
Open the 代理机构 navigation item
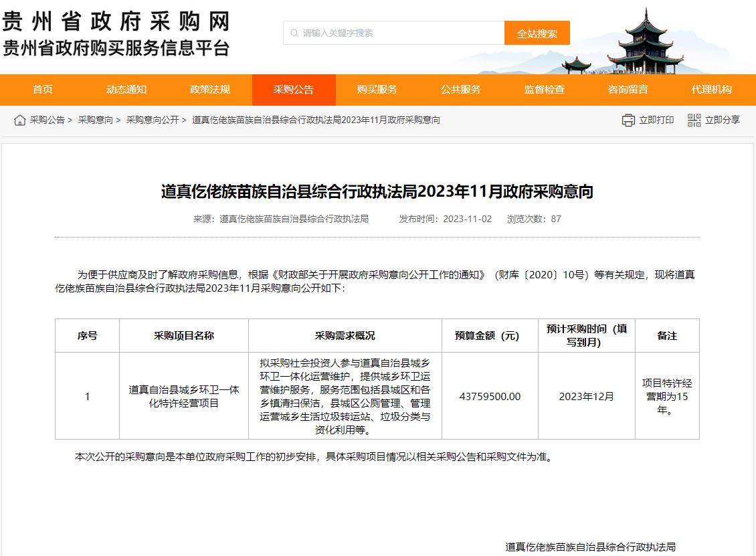coord(712,90)
